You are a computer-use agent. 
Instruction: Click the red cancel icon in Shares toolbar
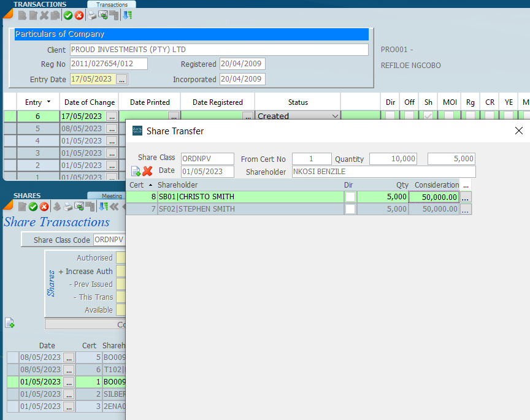(x=44, y=207)
